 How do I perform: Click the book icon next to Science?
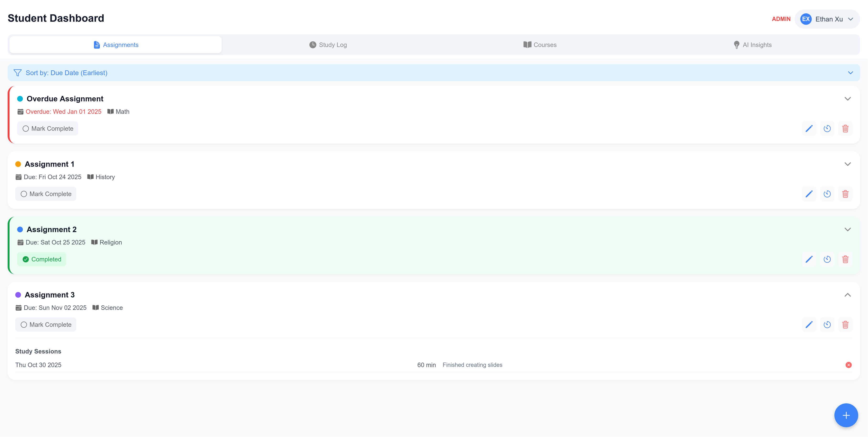96,308
